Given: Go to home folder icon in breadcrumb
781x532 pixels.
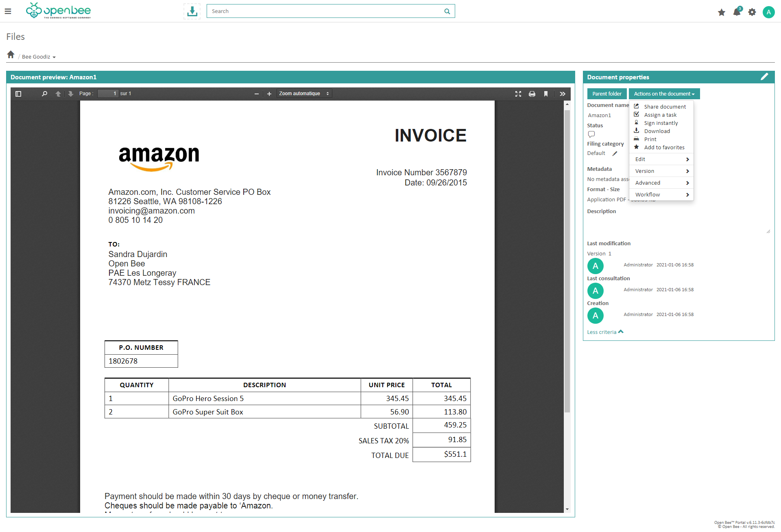Looking at the screenshot, I should [11, 55].
